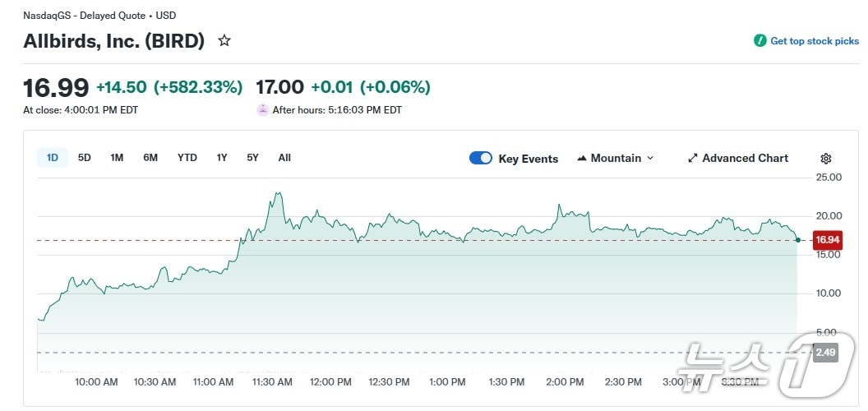Switch to the 5D time range

[85, 158]
